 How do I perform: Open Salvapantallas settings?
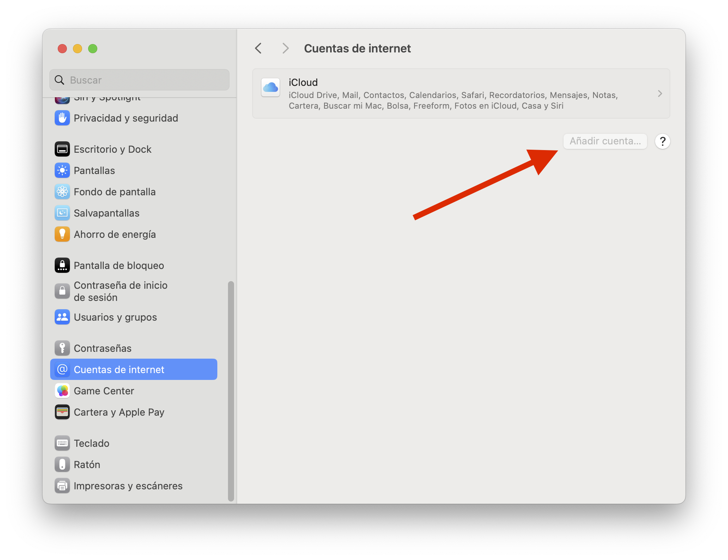point(106,213)
